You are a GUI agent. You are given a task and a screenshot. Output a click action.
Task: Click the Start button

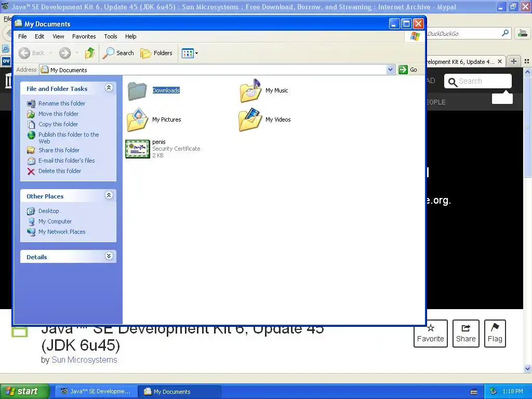coord(25,392)
